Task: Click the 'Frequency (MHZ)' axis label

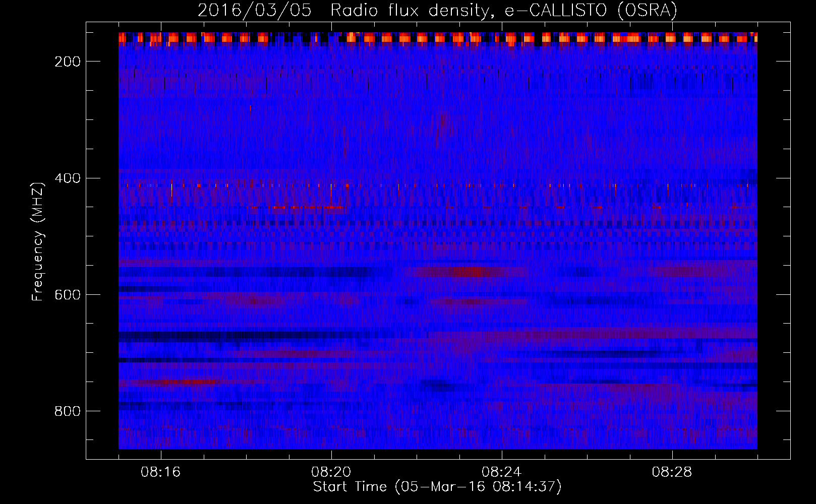Action: tap(38, 241)
